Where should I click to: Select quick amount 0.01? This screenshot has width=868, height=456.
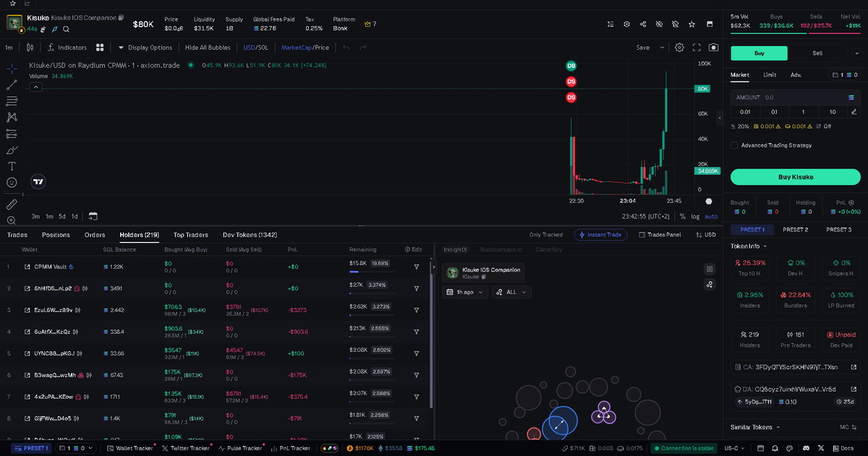click(745, 111)
